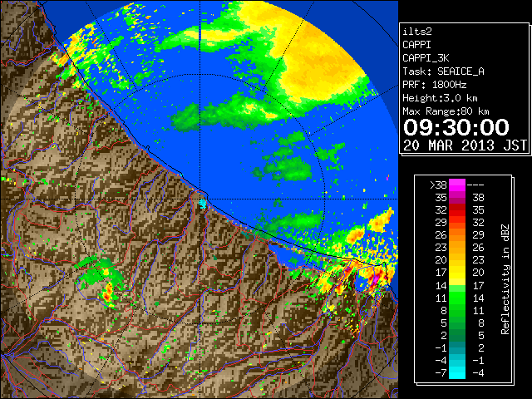Click the ">38" legend label
Viewport: 532px width, 399px height.
pos(438,185)
